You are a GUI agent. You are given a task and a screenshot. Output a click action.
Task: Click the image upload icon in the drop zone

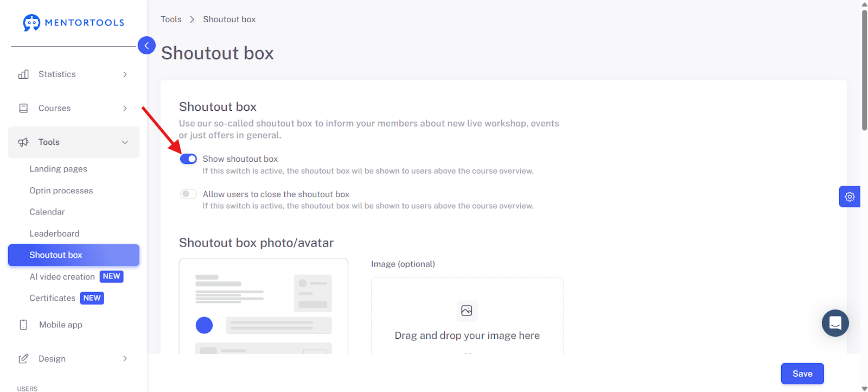click(467, 311)
